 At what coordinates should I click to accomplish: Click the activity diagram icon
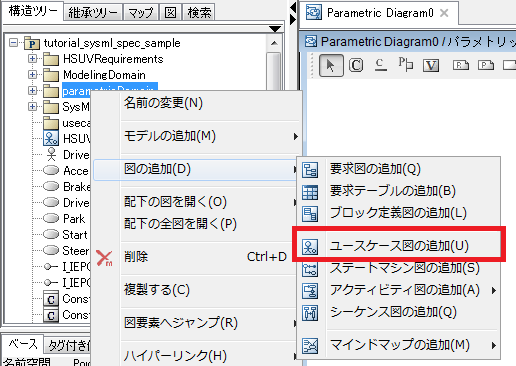pos(310,291)
